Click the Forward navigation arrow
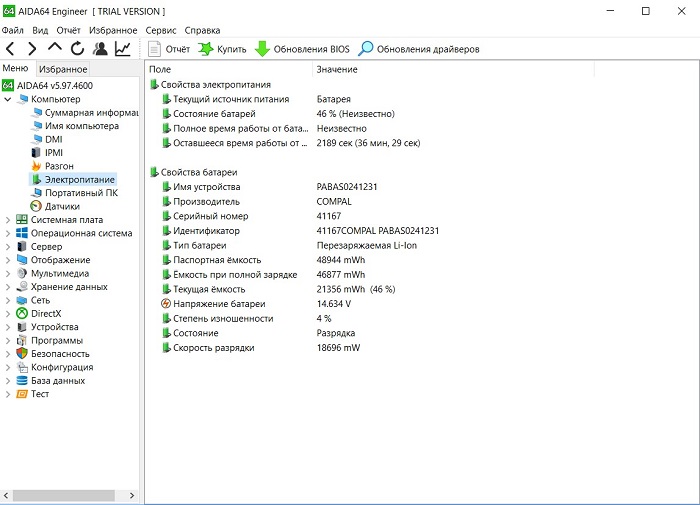700x505 pixels. [x=32, y=49]
